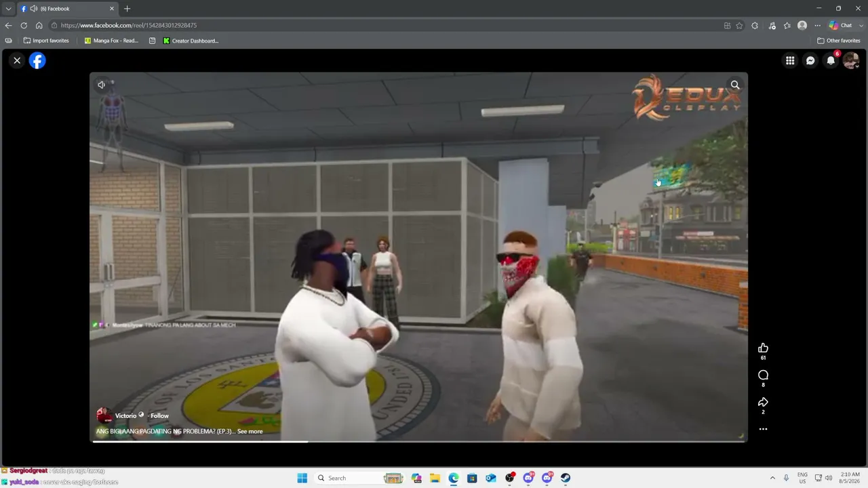
Task: Expand the caption with See more
Action: point(250,431)
